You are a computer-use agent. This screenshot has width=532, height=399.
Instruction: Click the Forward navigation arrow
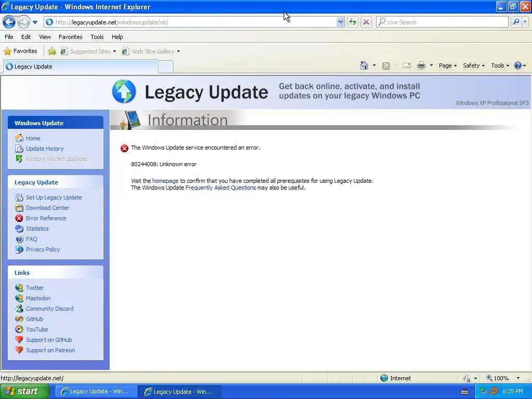[23, 22]
